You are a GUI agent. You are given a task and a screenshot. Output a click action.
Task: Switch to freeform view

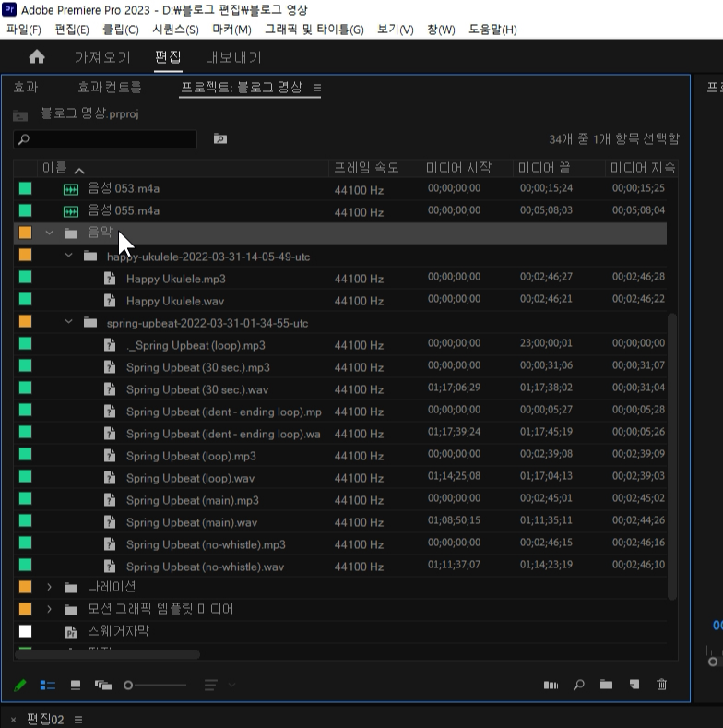pos(103,686)
